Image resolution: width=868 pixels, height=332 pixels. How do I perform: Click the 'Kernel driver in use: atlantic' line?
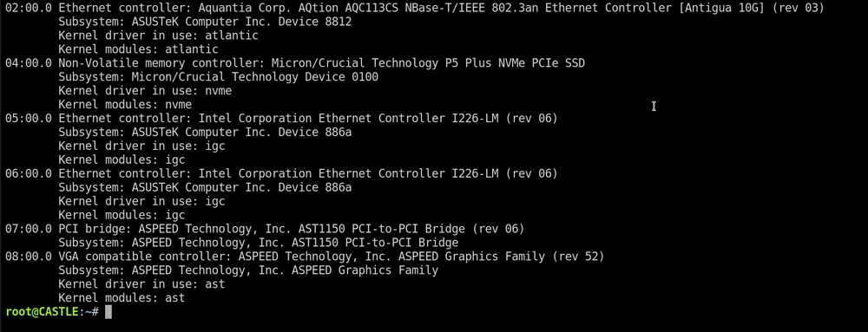158,36
